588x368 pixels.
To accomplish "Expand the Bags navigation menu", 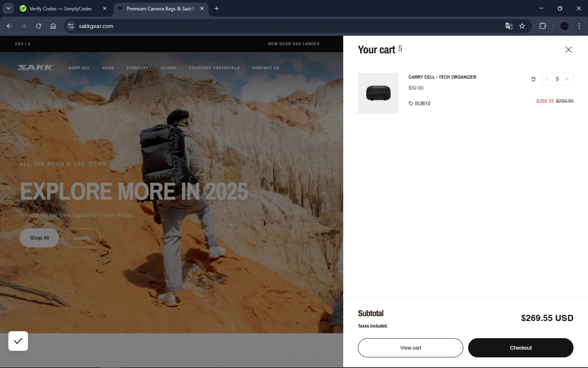I will coord(111,68).
